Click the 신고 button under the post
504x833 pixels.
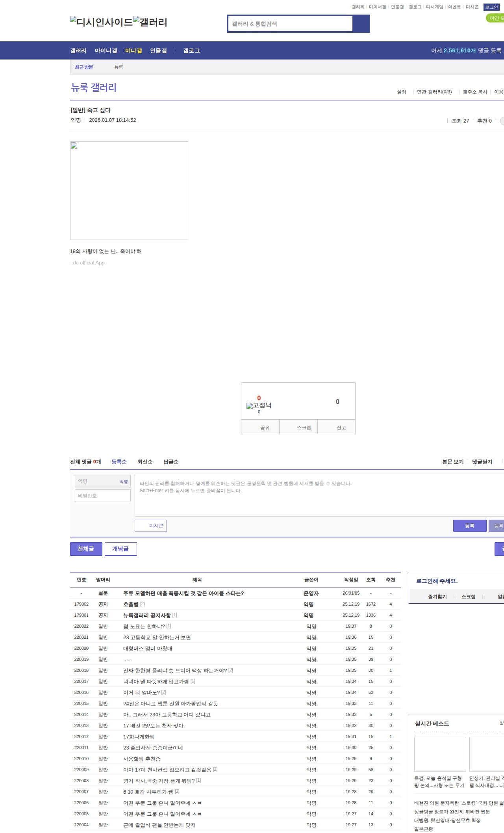337,427
